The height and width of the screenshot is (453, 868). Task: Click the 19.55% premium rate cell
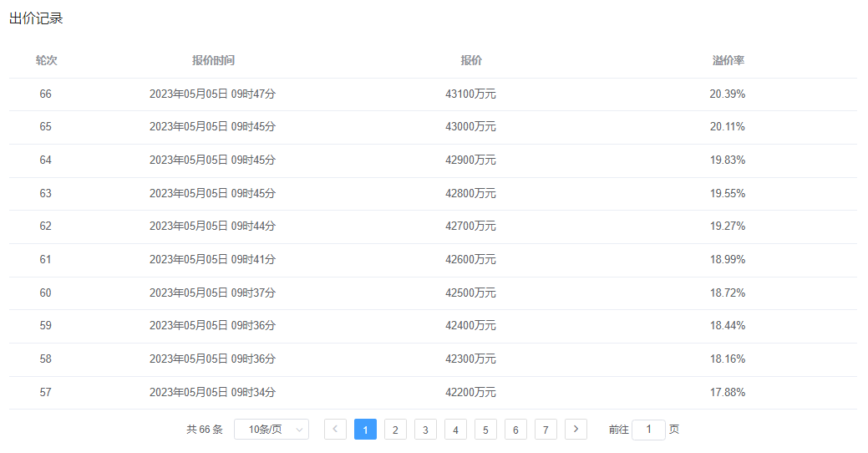(728, 193)
